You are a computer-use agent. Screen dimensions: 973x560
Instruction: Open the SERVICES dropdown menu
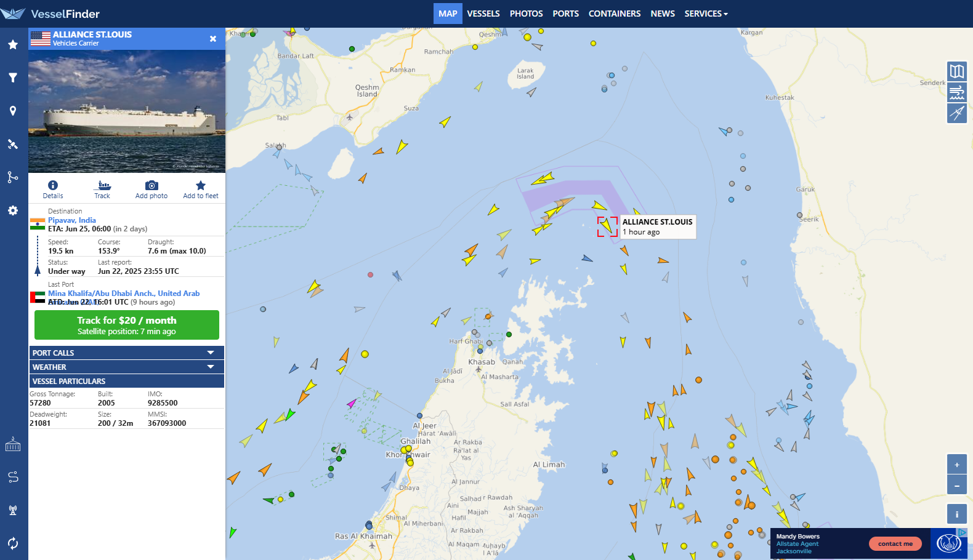click(x=706, y=14)
